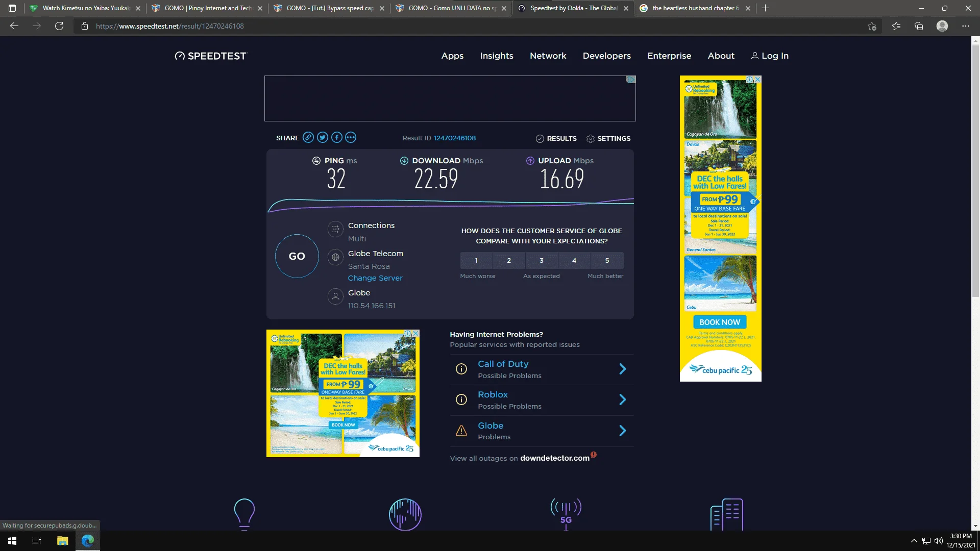The image size is (980, 551).
Task: Copy the result link with share icon
Action: coord(308,137)
